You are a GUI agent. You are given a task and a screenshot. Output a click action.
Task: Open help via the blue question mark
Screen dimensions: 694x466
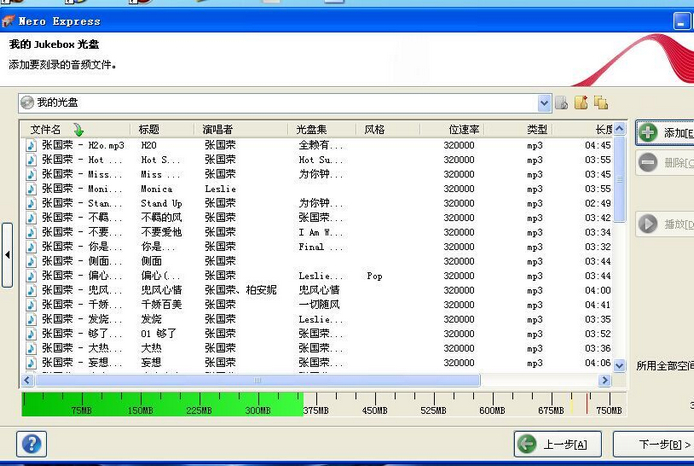pyautogui.click(x=31, y=444)
